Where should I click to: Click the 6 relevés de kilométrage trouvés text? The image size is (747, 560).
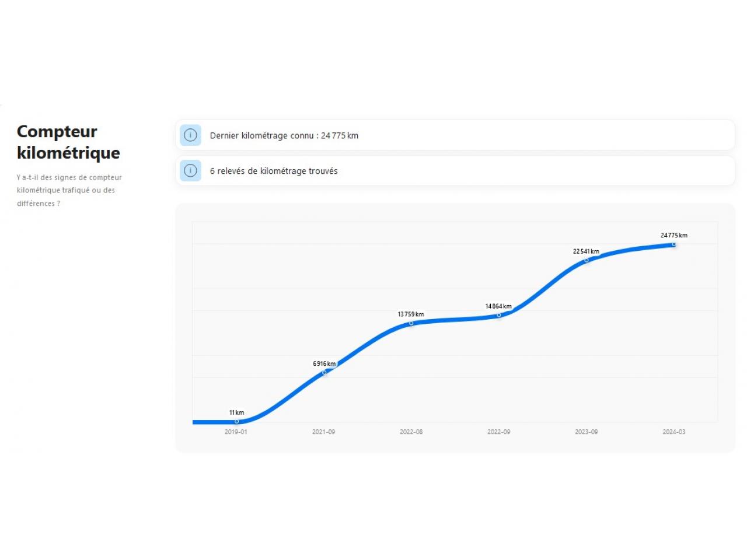point(274,171)
